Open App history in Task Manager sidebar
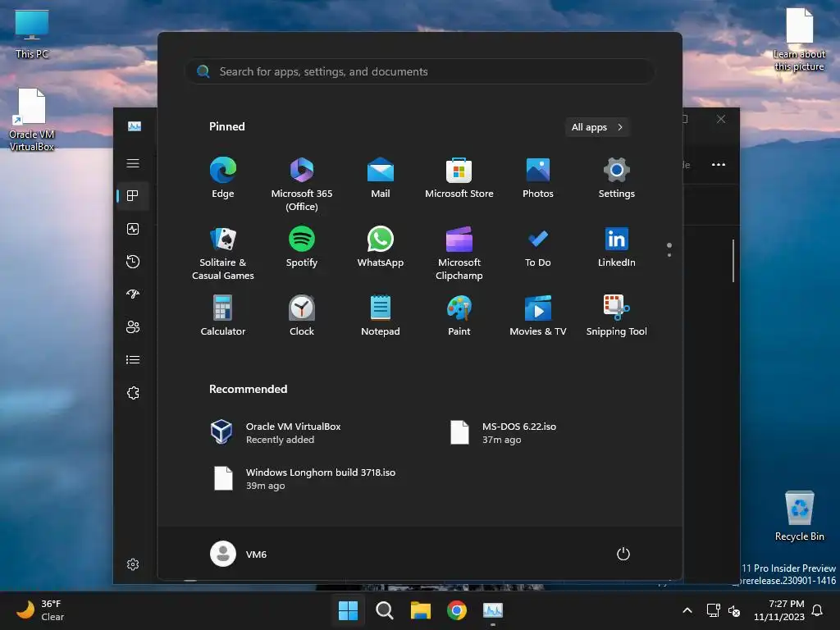The image size is (840, 630). tap(133, 262)
